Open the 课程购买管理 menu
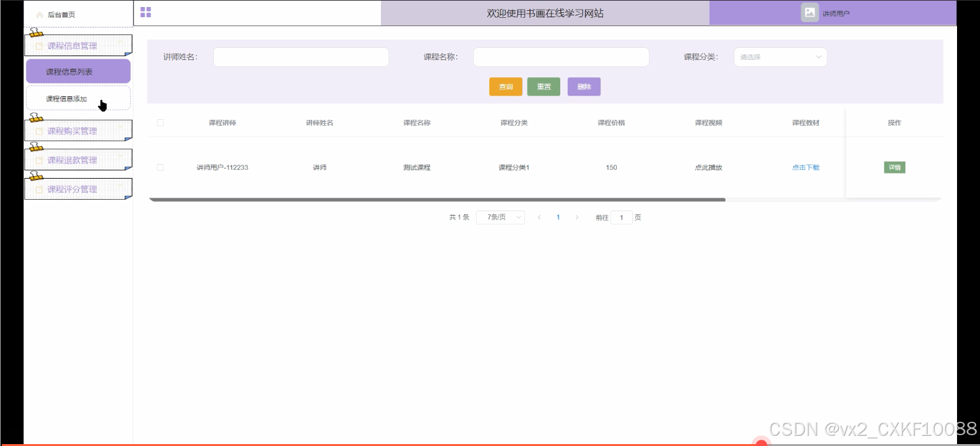 pyautogui.click(x=78, y=131)
